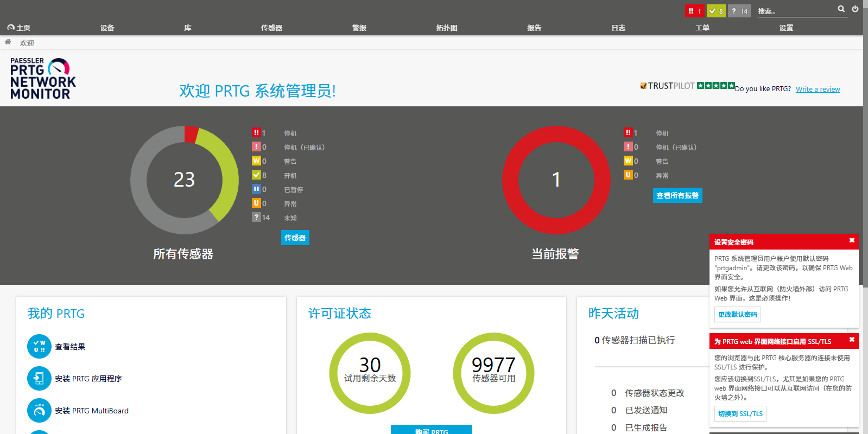Open the 设备 menu
Screen dimensions: 868x434
pyautogui.click(x=107, y=28)
